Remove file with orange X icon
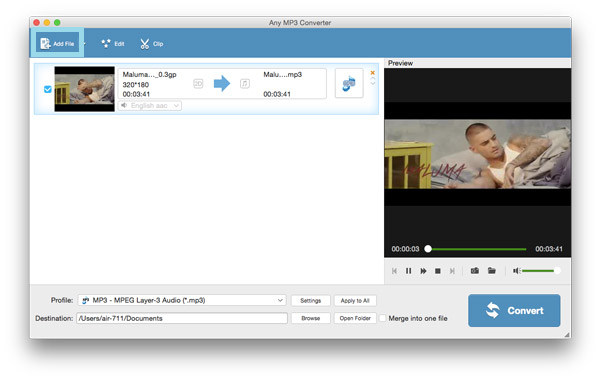 [x=372, y=73]
